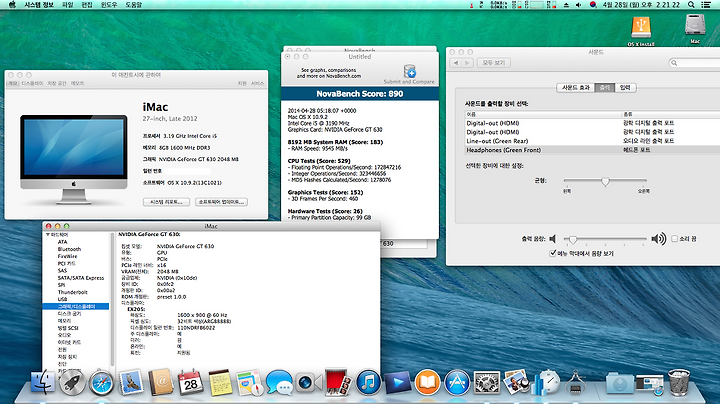The height and width of the screenshot is (404, 720).
Task: Open Trash in the Dock
Action: [679, 383]
